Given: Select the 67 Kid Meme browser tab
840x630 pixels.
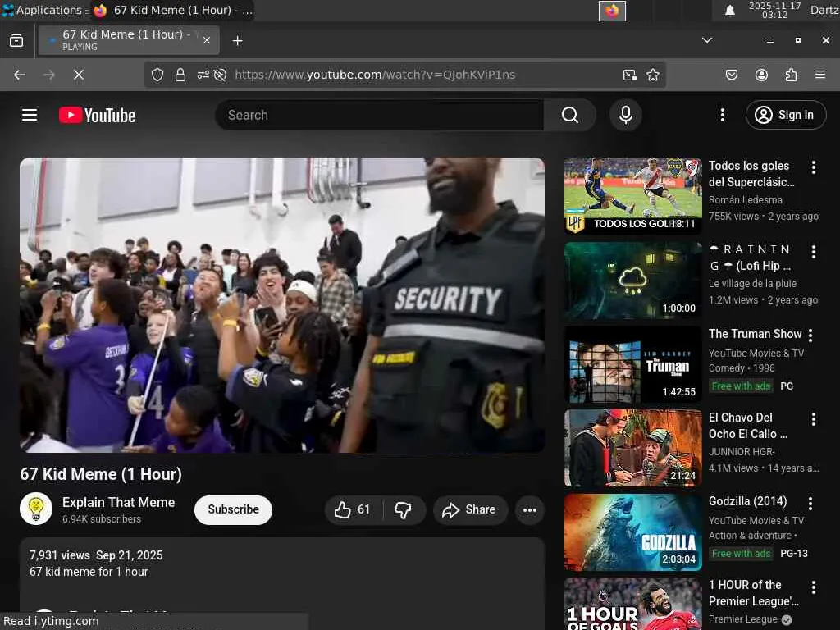Looking at the screenshot, I should 129,40.
